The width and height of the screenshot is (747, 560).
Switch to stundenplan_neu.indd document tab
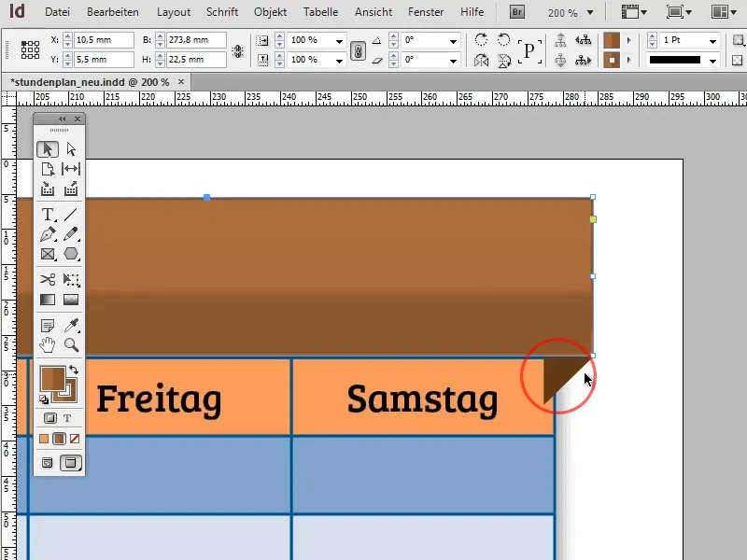coord(90,82)
